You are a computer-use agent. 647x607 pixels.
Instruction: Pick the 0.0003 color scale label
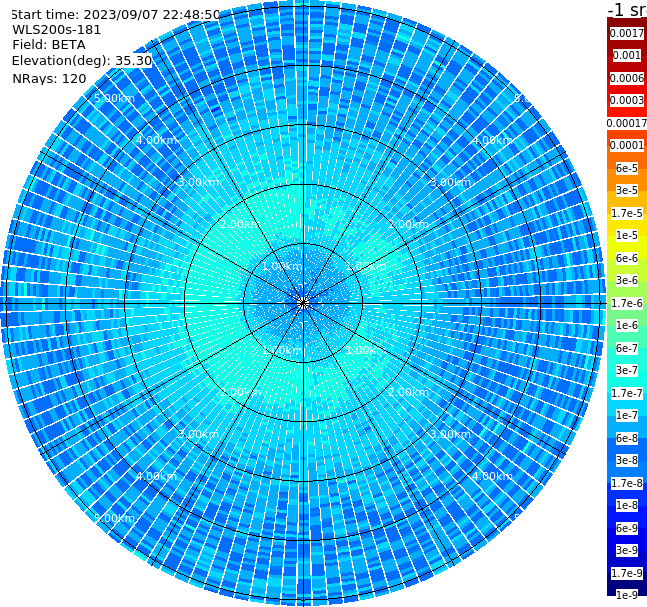(x=627, y=100)
